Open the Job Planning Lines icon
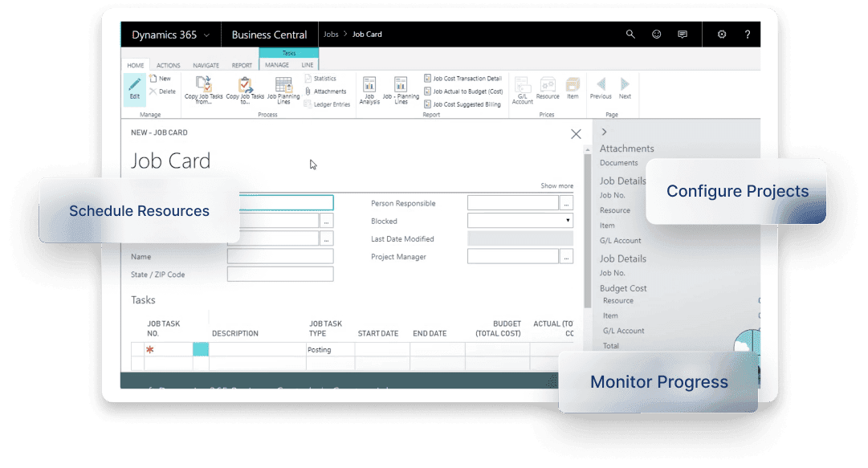Image resolution: width=868 pixels, height=468 pixels. click(x=283, y=88)
